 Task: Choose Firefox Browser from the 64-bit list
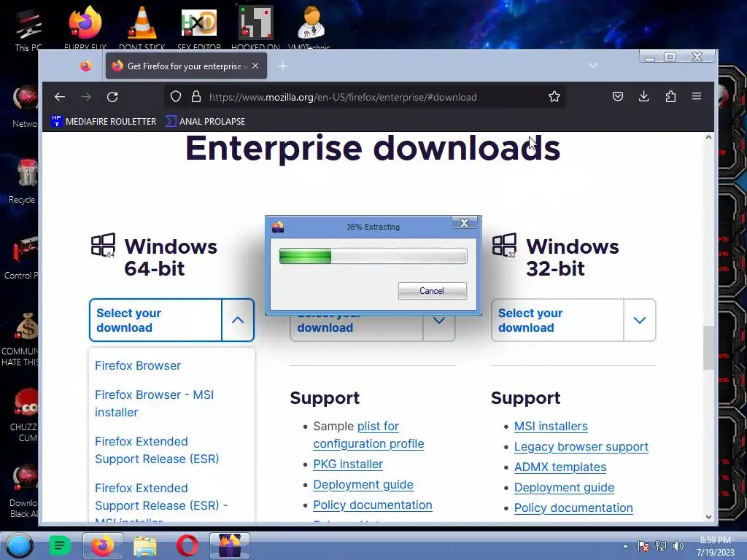pos(138,365)
